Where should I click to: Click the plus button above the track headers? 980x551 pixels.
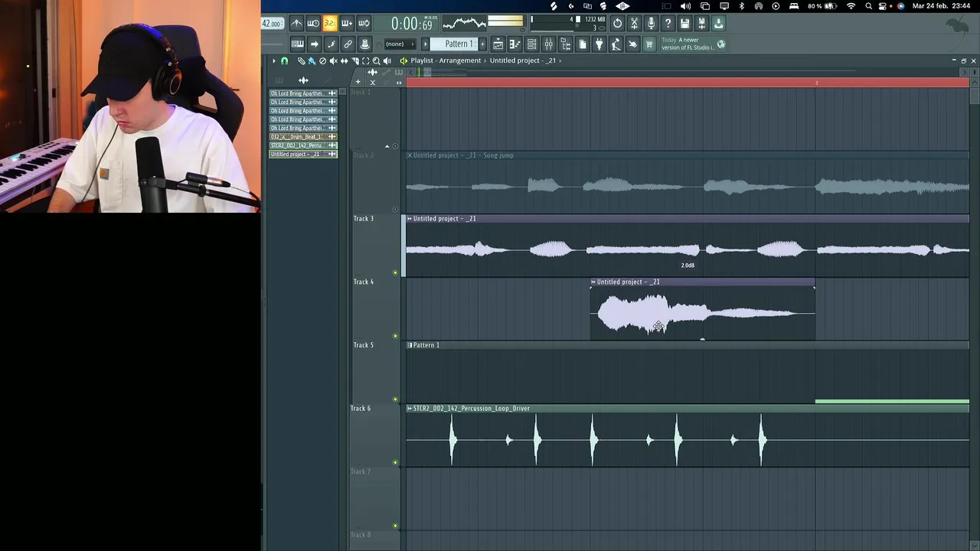click(x=358, y=82)
